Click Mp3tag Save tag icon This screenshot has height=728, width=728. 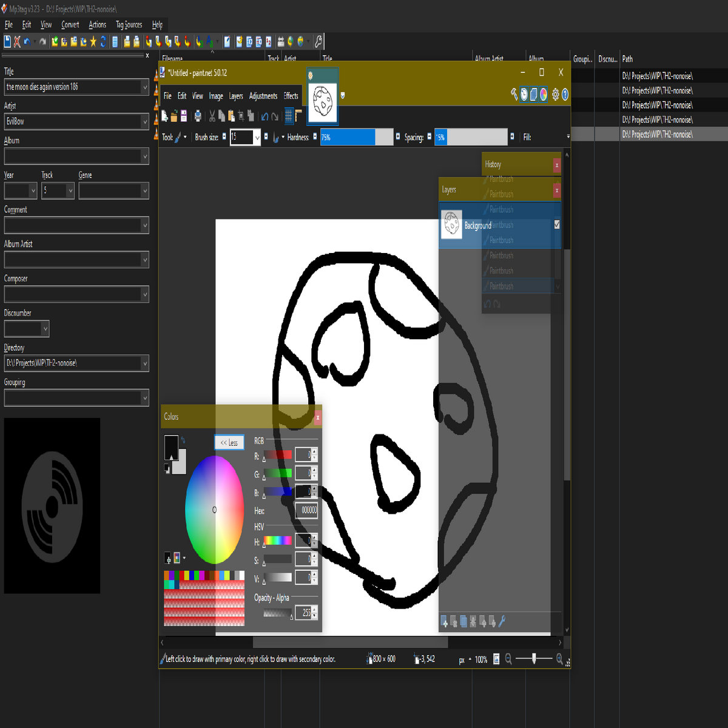[7, 41]
